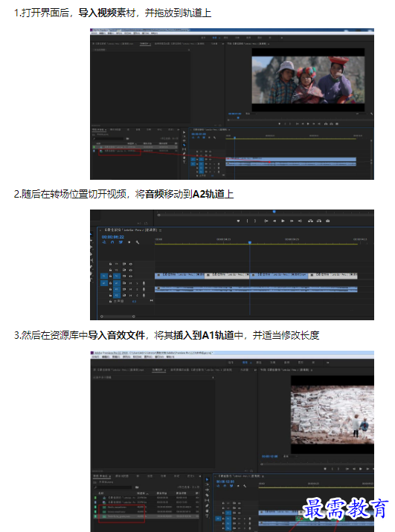Select first video clip on V1 in step 2
Screen dimensions: 395x532
[x=179, y=276]
